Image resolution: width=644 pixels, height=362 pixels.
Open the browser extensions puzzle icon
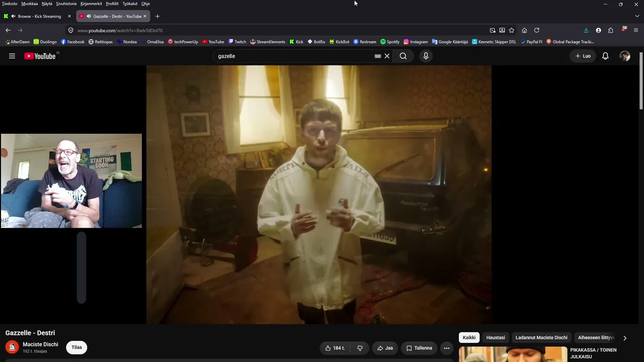610,30
